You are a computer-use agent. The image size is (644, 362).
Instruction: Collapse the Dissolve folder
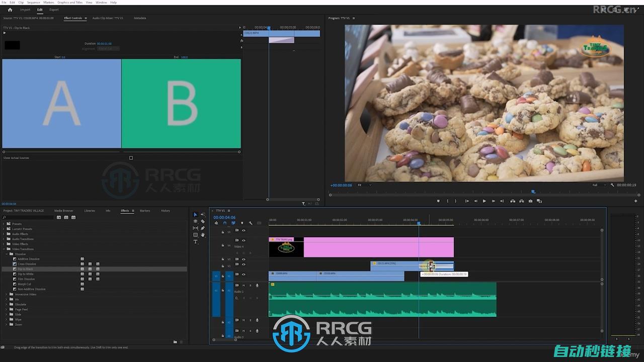point(7,254)
